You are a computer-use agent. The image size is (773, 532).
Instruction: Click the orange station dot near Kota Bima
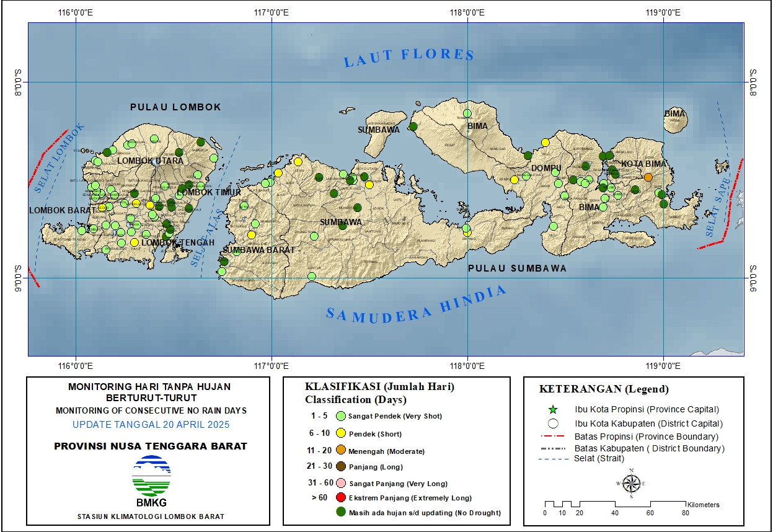pos(648,177)
